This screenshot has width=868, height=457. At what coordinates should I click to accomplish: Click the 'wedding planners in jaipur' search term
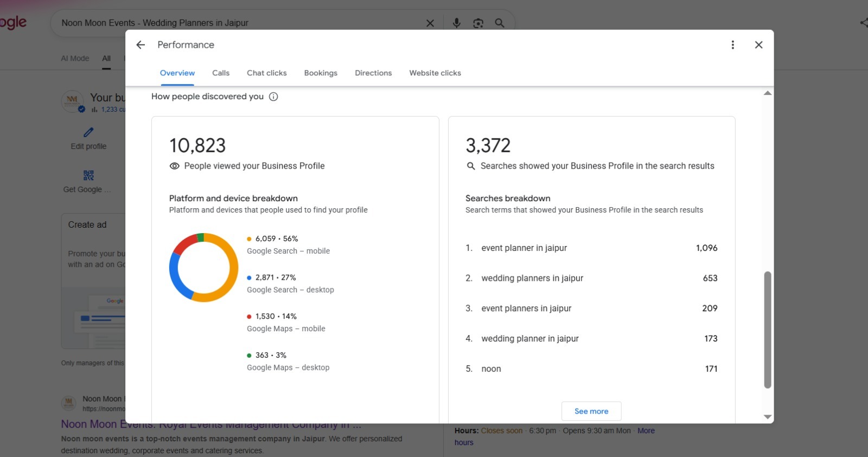click(x=532, y=279)
